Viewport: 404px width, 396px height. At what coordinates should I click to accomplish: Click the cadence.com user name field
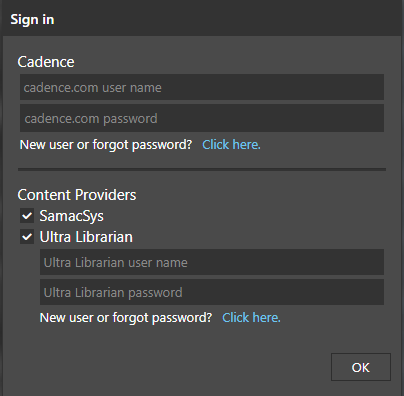tap(202, 87)
